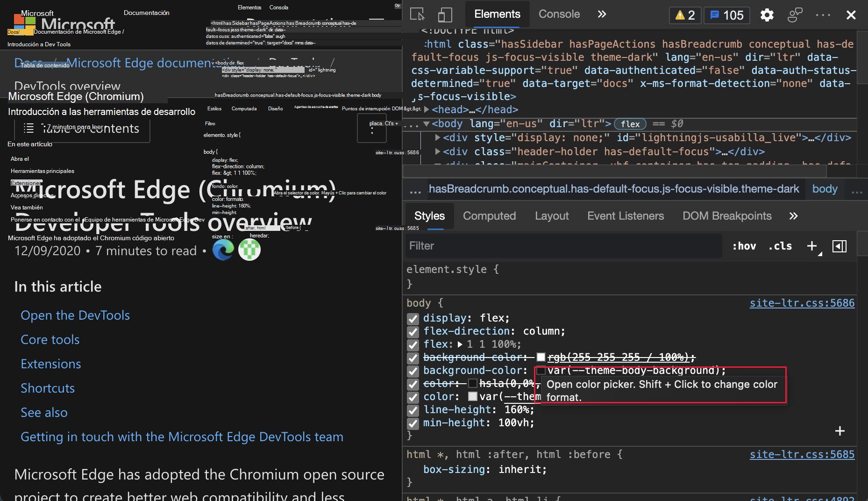
Task: Open color picker for hsla color swatch
Action: 473,384
